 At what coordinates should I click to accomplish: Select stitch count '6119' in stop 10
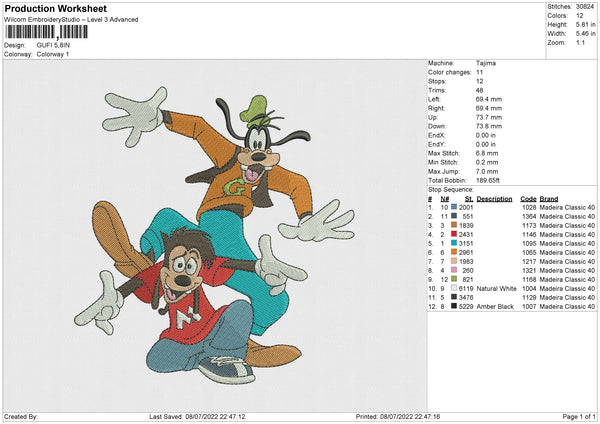pos(466,289)
